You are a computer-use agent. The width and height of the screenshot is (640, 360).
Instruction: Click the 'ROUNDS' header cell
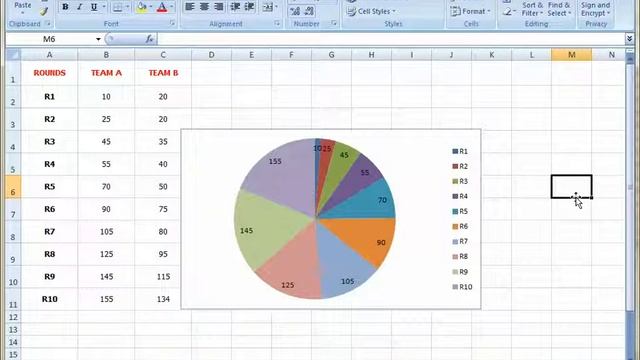click(x=49, y=73)
